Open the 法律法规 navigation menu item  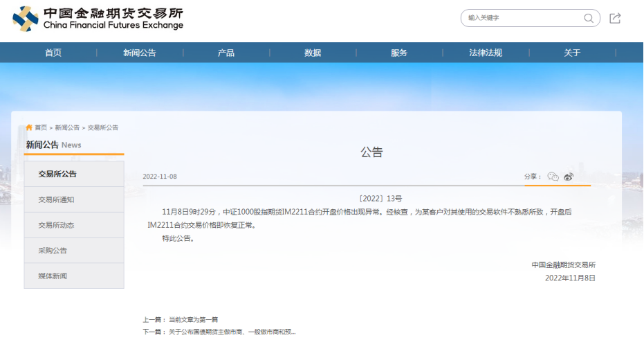486,53
